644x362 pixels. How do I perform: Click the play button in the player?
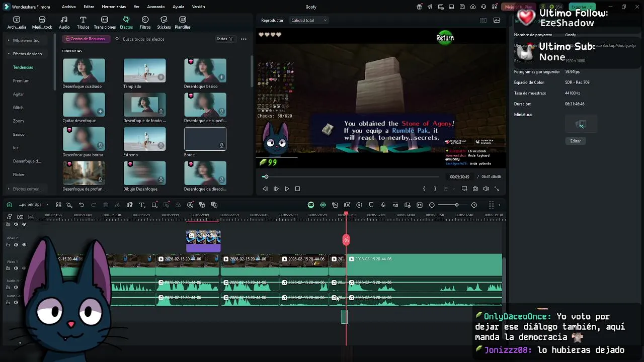pos(287,189)
